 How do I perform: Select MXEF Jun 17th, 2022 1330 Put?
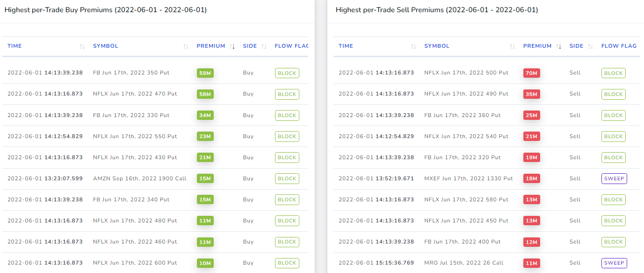pyautogui.click(x=469, y=178)
